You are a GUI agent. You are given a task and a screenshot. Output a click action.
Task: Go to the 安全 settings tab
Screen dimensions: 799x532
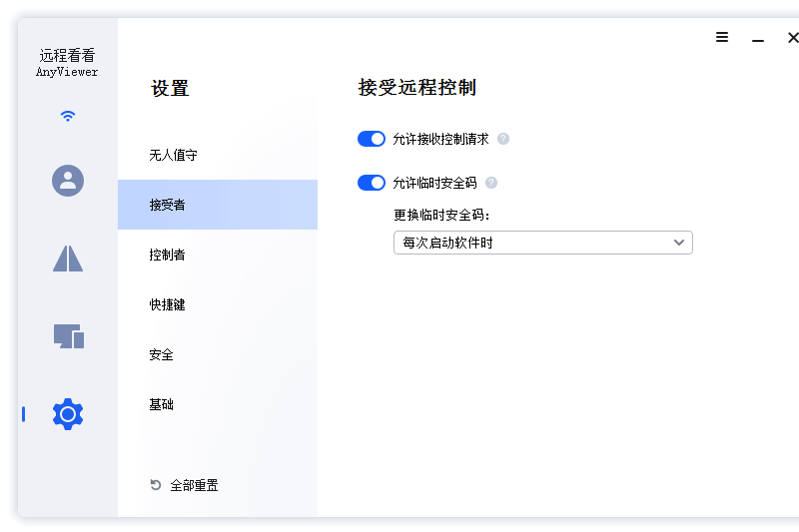click(x=162, y=354)
